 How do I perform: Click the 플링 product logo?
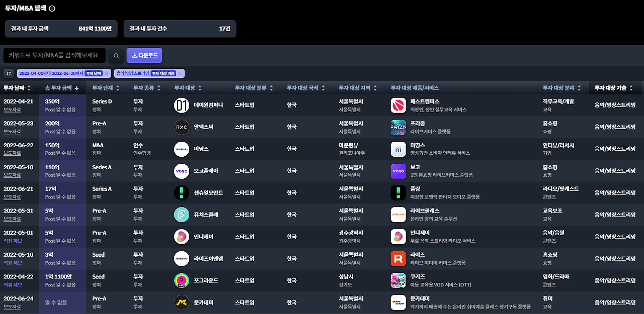click(x=398, y=192)
